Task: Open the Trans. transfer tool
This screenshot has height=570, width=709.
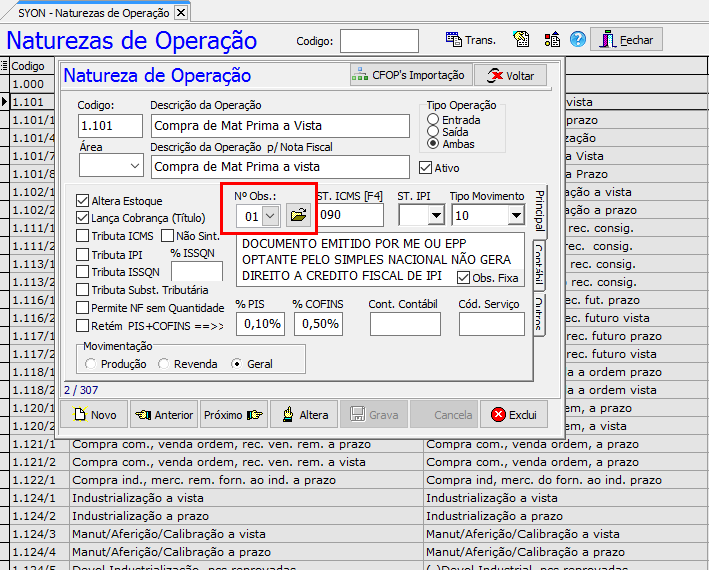Action: [x=471, y=40]
